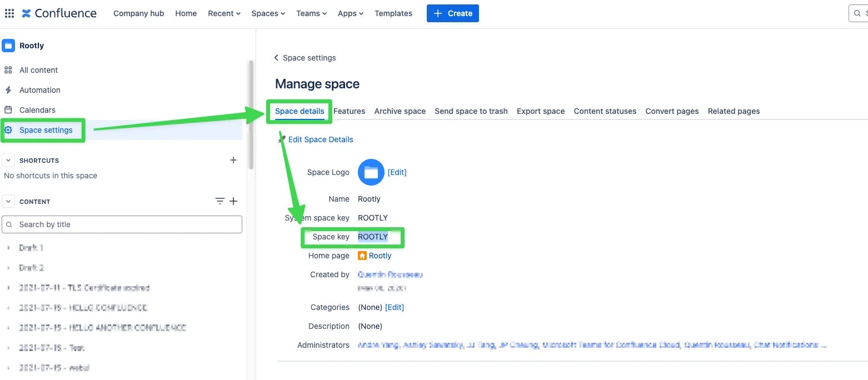Switch to the Features tab
Screen dimensions: 868x380
[350, 111]
